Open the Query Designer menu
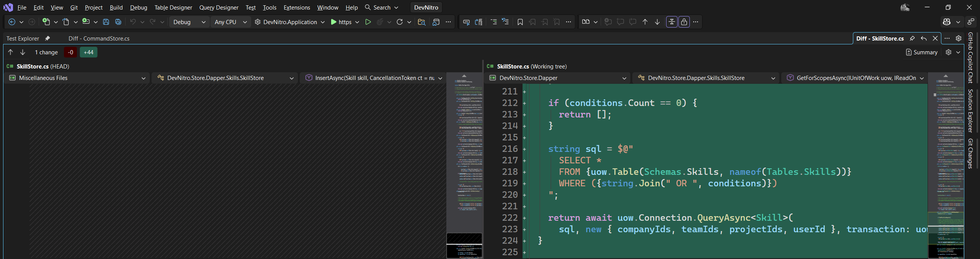Image resolution: width=980 pixels, height=259 pixels. pyautogui.click(x=219, y=7)
